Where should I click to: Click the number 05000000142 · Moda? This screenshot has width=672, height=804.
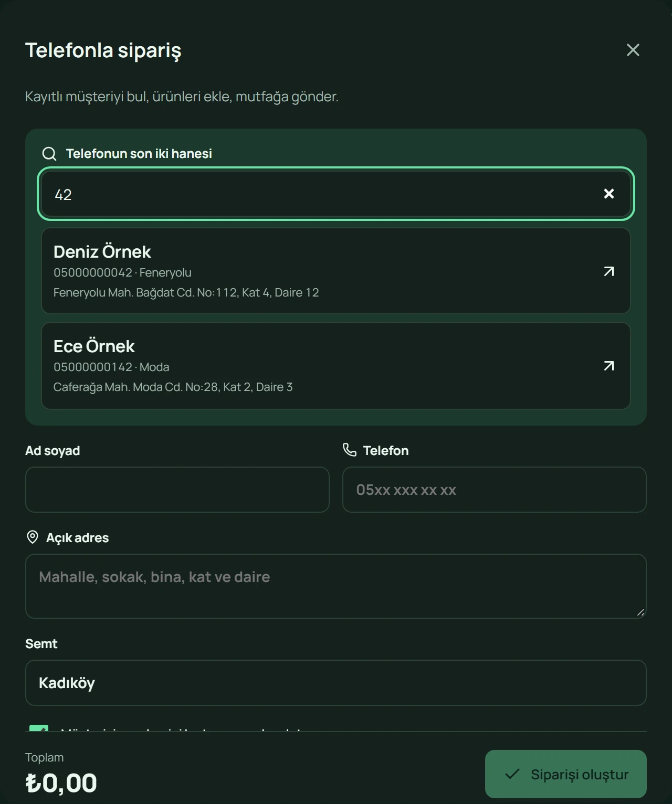[x=111, y=367]
